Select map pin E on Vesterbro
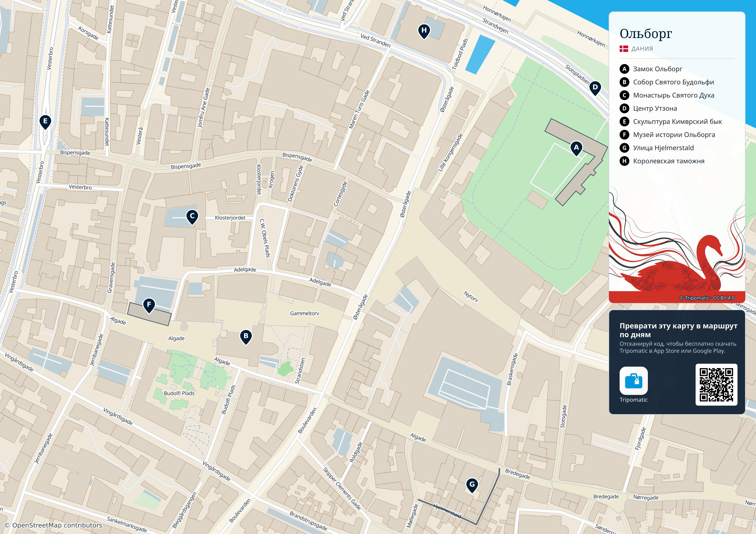756x534 pixels. (46, 122)
